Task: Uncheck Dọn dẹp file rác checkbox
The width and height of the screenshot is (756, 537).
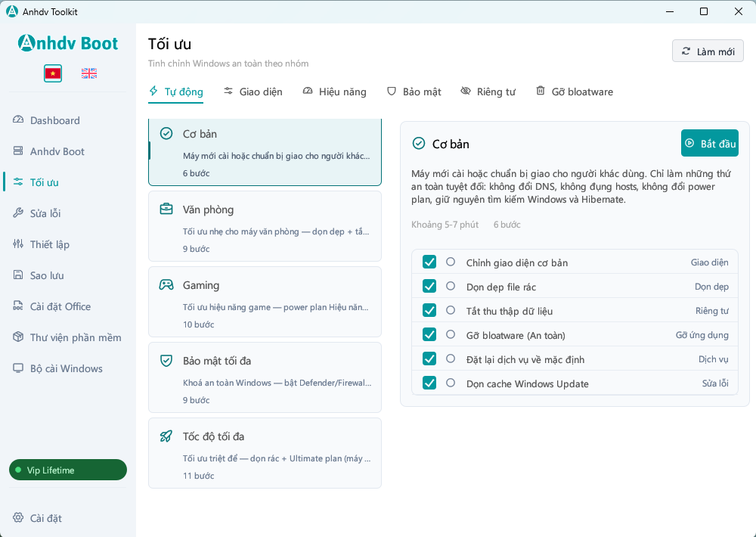Action: click(429, 286)
